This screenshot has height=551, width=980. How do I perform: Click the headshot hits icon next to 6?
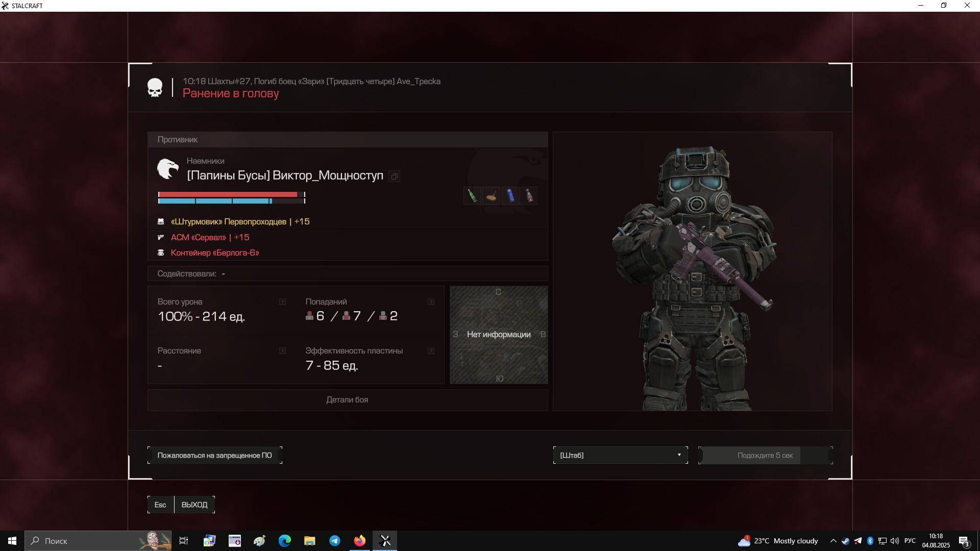(x=309, y=316)
